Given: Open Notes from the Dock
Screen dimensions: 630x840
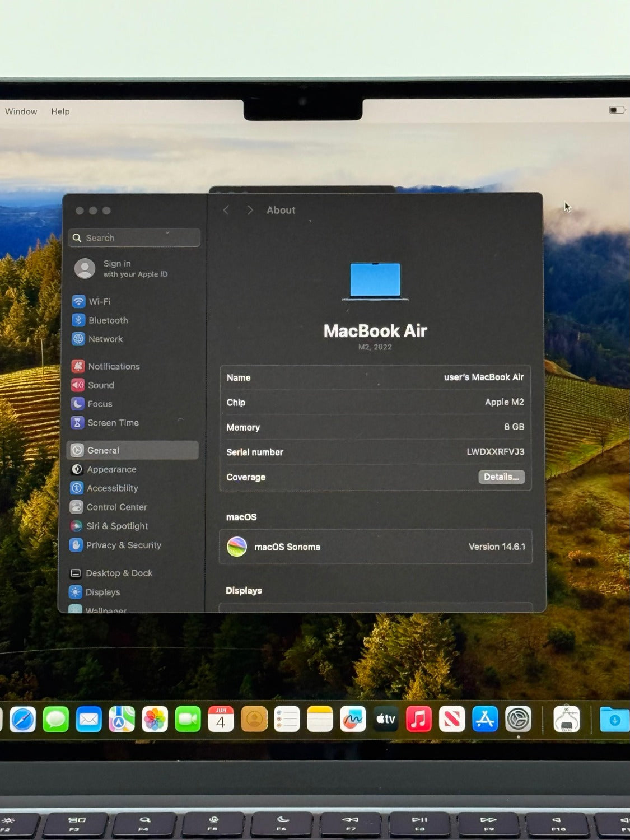Looking at the screenshot, I should pyautogui.click(x=320, y=720).
